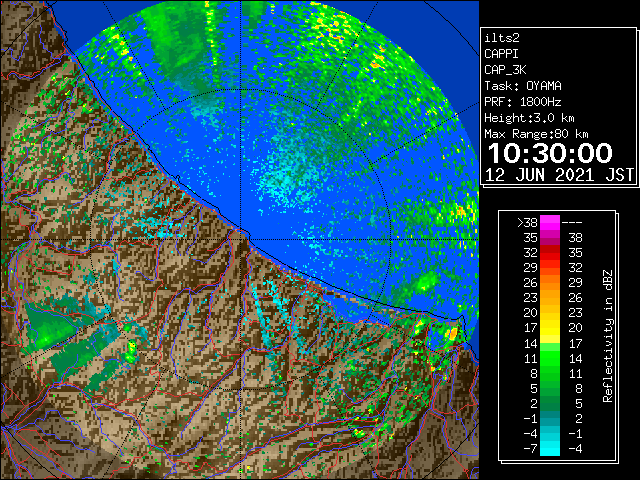640x480 pixels.
Task: Click the 'Reflectivity in dBZ' axis label
Action: 608,336
